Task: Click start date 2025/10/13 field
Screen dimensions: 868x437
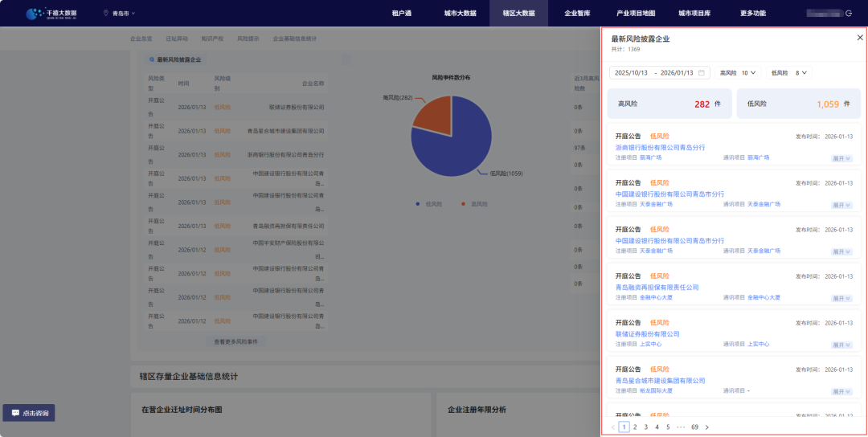Action: coord(631,72)
